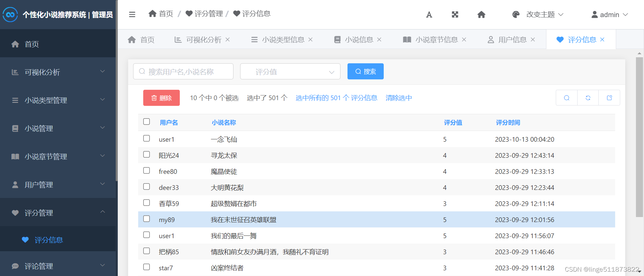
Task: Close the 小说章节信息 tab
Action: pos(464,40)
